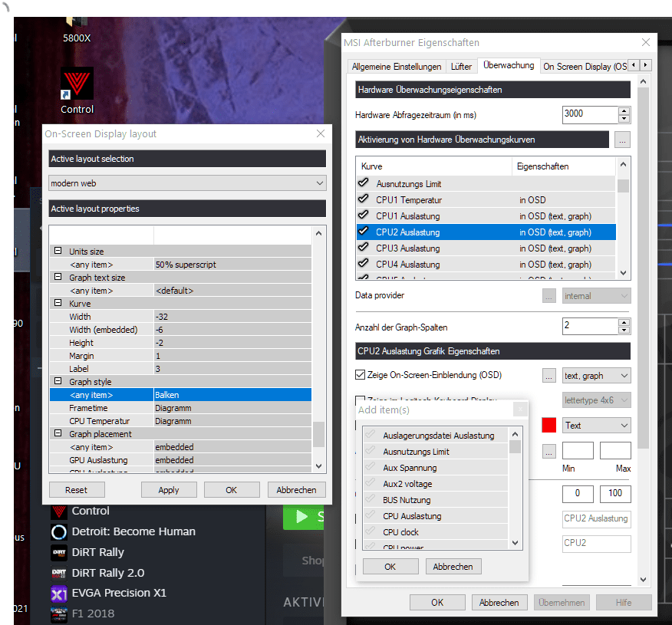Close the On-Screen Display layout window
The height and width of the screenshot is (625, 672).
321,133
